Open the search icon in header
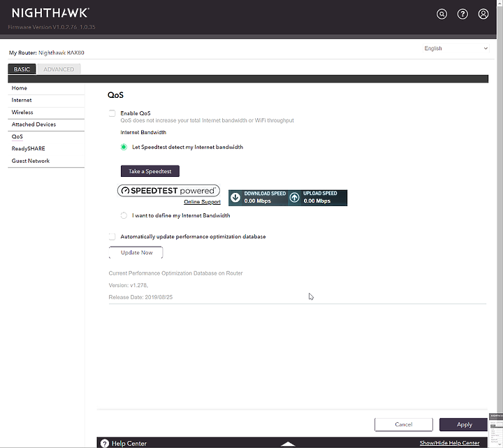Screen dimensions: 503x448 442,14
